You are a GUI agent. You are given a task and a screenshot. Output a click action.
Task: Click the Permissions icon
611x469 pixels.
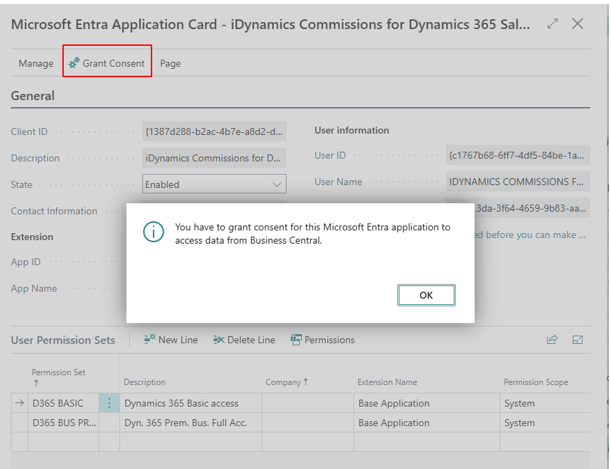click(296, 340)
